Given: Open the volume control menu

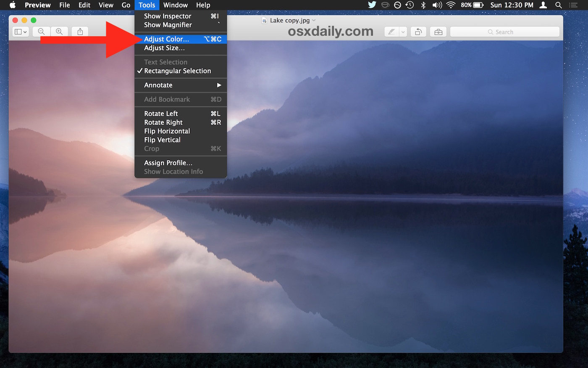Looking at the screenshot, I should tap(437, 5).
